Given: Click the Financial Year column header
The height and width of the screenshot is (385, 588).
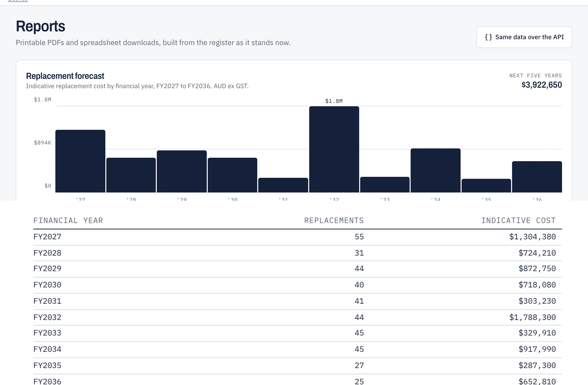Looking at the screenshot, I should click(68, 220).
